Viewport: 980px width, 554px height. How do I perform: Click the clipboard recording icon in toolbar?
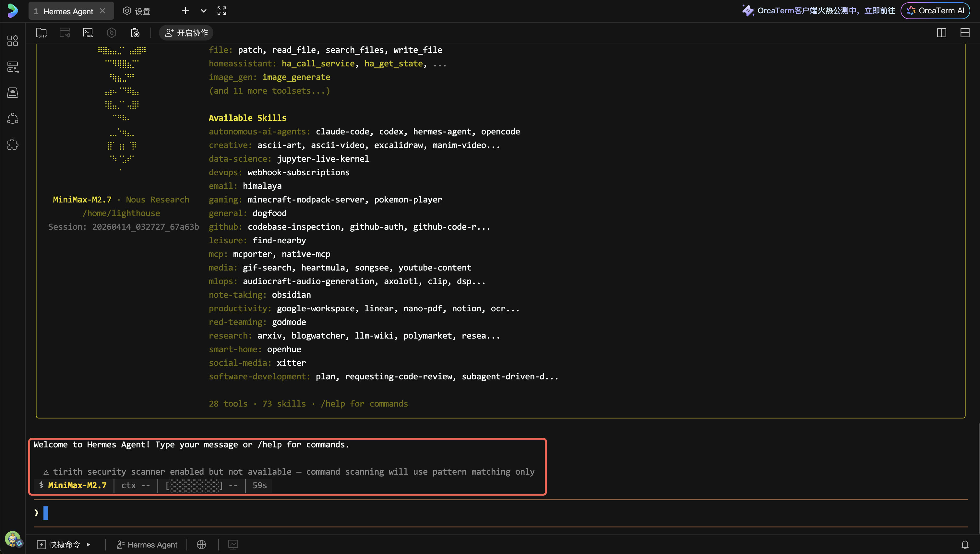[135, 33]
